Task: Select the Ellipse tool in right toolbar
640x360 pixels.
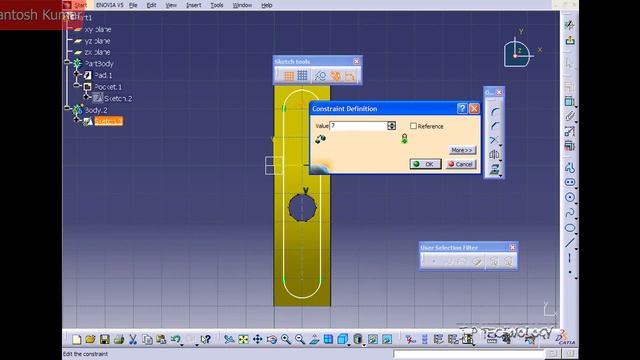Action: pyautogui.click(x=570, y=228)
